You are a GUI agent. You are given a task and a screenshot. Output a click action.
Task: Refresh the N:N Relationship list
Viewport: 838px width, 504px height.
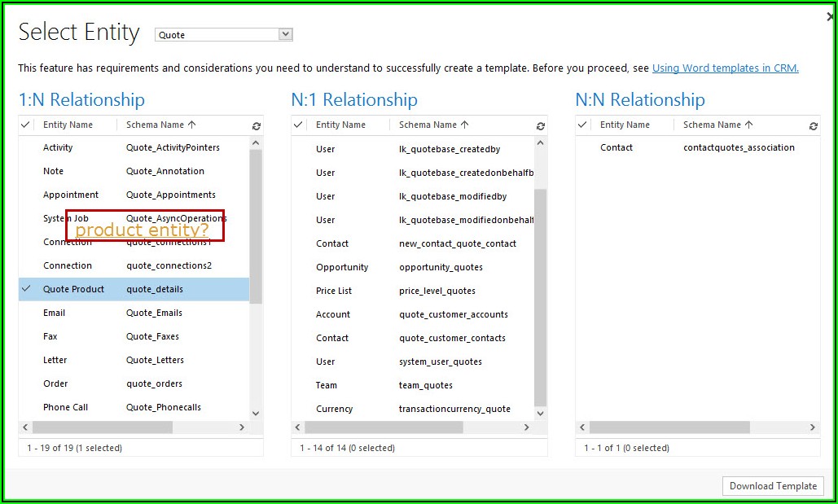click(813, 126)
